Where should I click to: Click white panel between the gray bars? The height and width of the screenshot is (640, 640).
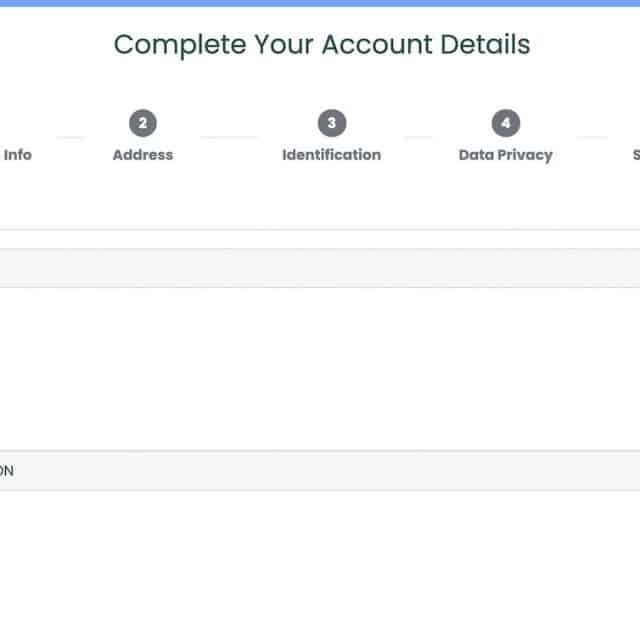click(320, 368)
